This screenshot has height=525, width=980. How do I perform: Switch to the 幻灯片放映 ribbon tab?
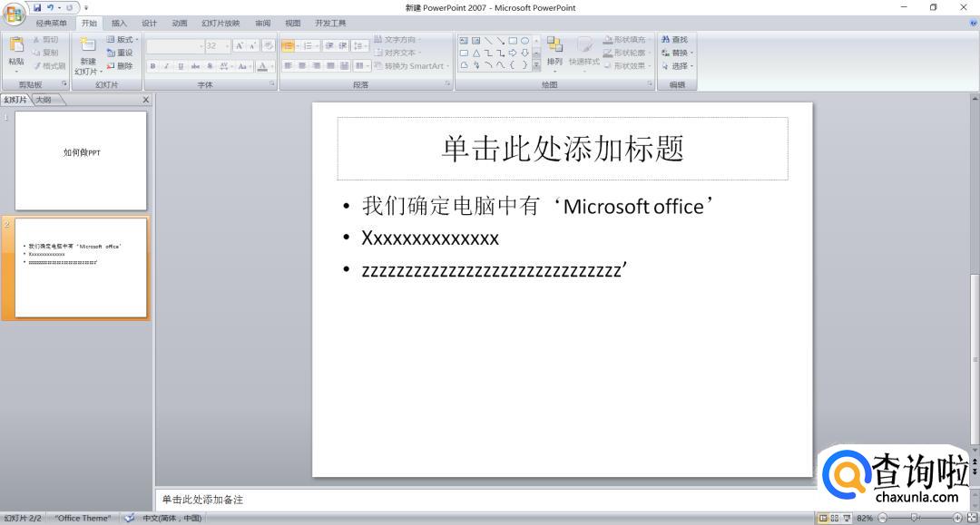click(x=220, y=23)
